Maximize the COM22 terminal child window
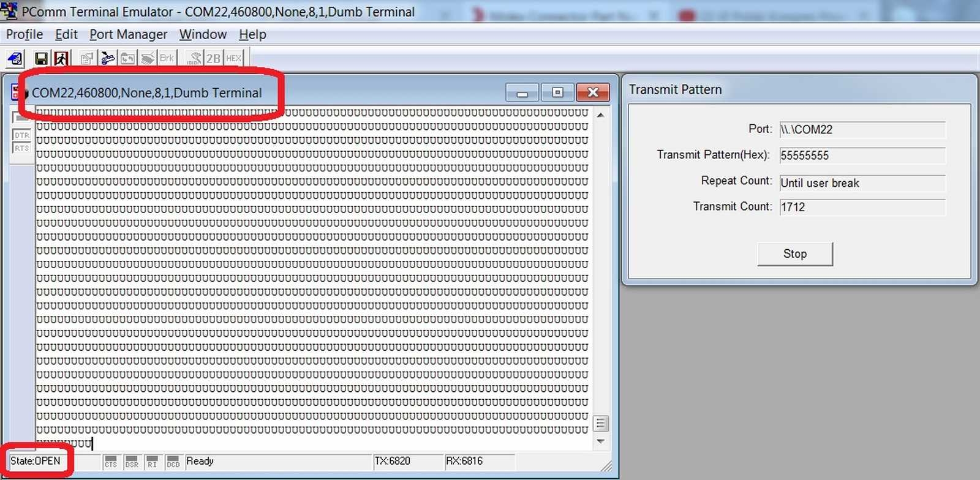Viewport: 980px width, 480px height. point(557,92)
